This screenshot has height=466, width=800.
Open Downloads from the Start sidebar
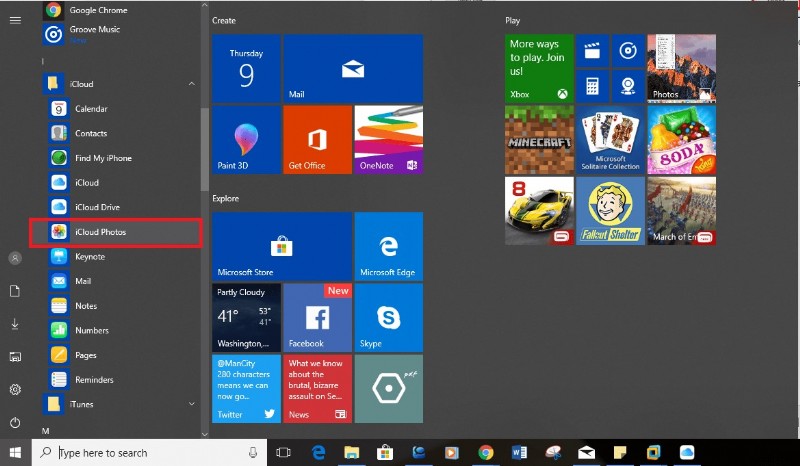click(x=15, y=324)
